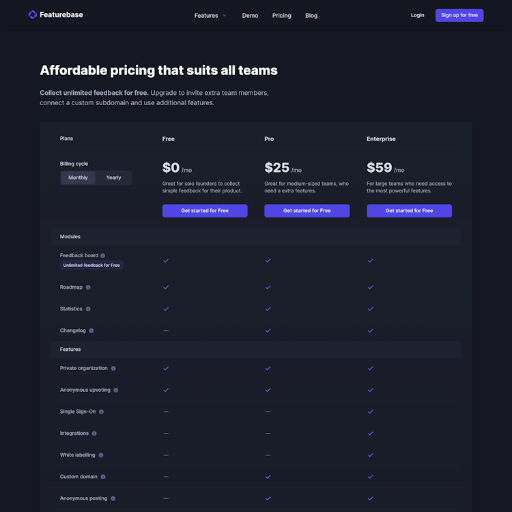Open info icon next to Feedback board
The image size is (512, 512).
[x=103, y=256]
